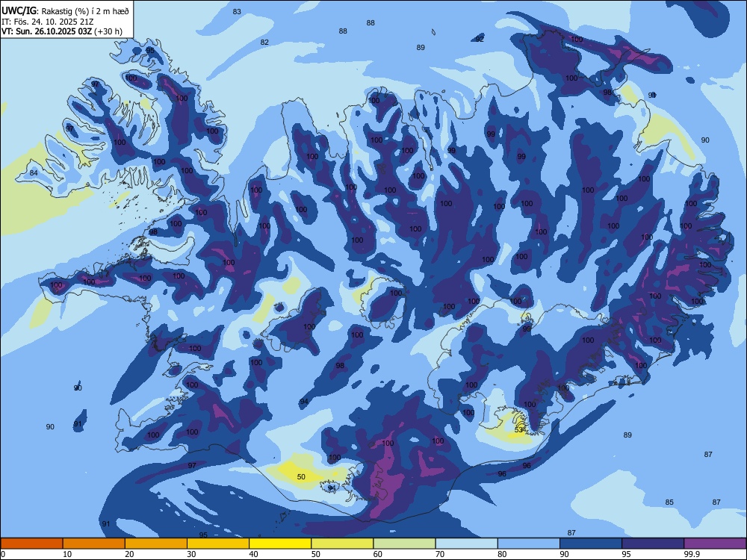Image resolution: width=747 pixels, height=560 pixels.
Task: Click the legend tick label 30
Action: [191, 554]
